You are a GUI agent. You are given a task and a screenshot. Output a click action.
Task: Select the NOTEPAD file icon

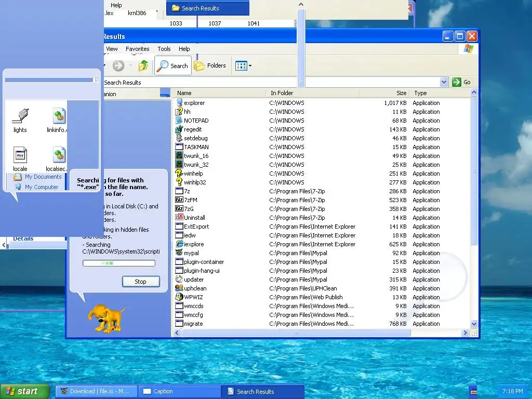click(179, 120)
